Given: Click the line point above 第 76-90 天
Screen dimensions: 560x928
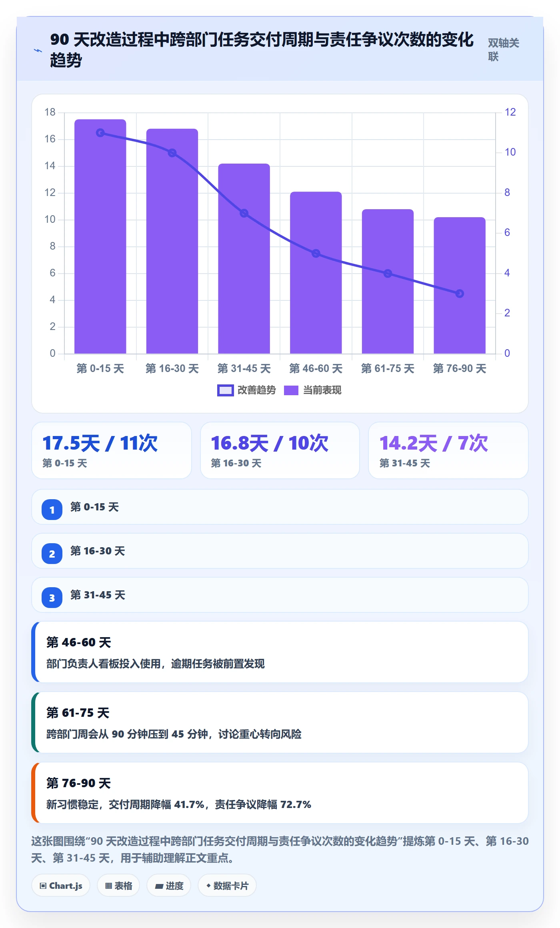Looking at the screenshot, I should 460,294.
